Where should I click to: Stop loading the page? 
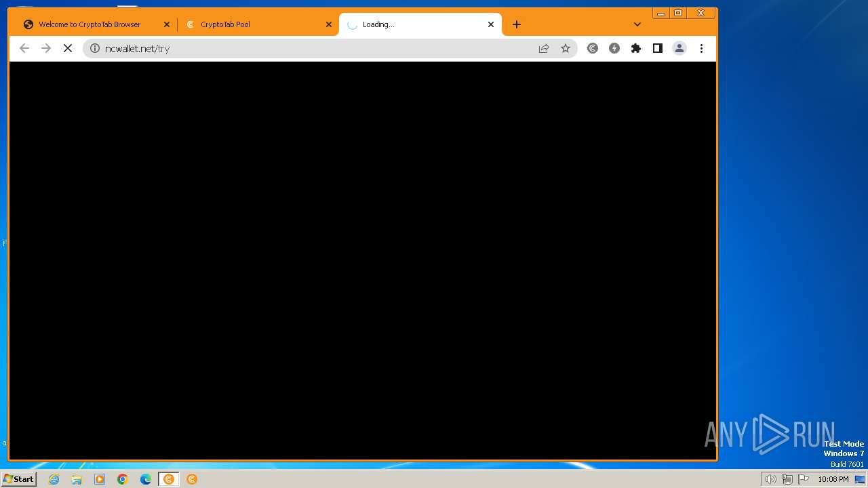[x=68, y=48]
